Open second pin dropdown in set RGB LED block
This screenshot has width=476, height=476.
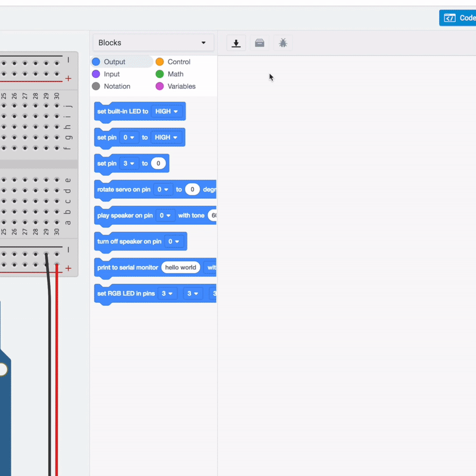[x=193, y=293]
